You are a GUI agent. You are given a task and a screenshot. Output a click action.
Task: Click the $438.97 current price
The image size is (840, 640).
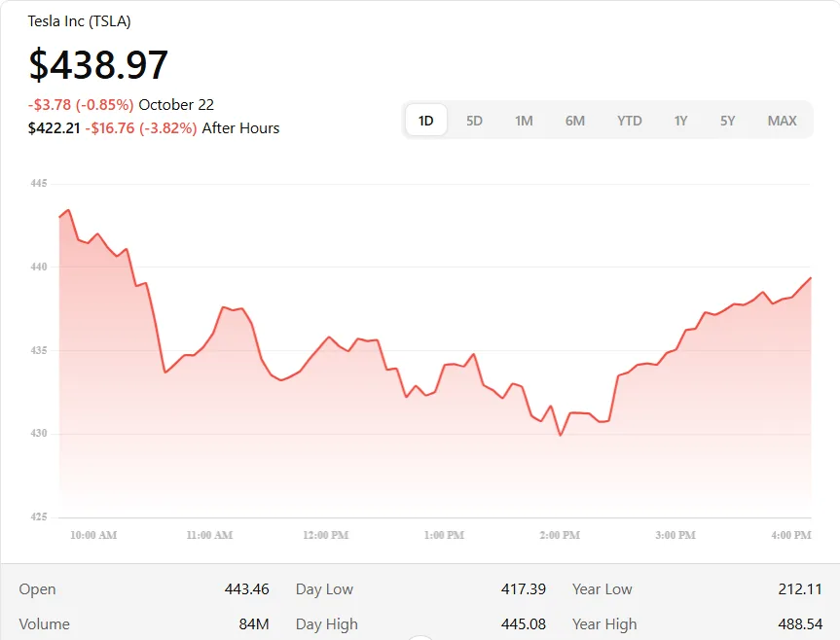coord(98,64)
